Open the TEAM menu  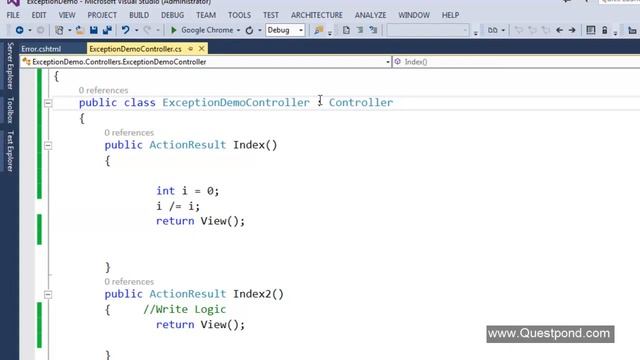point(206,15)
